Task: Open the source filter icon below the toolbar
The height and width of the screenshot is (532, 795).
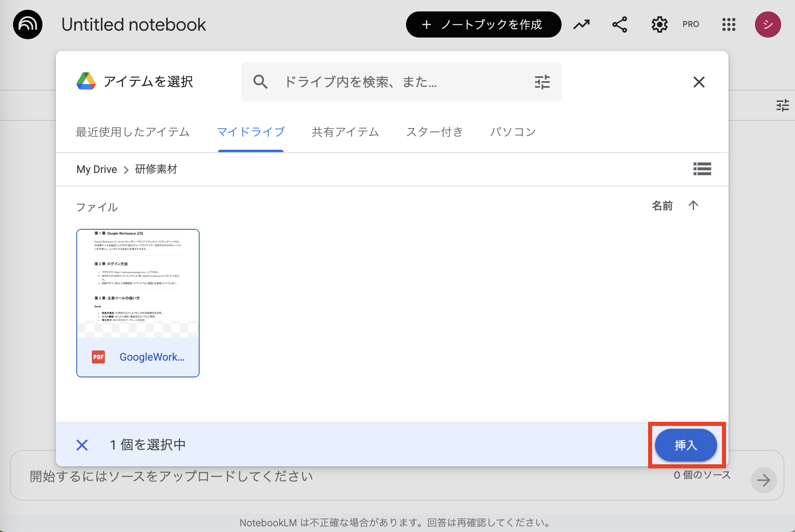Action: [782, 105]
